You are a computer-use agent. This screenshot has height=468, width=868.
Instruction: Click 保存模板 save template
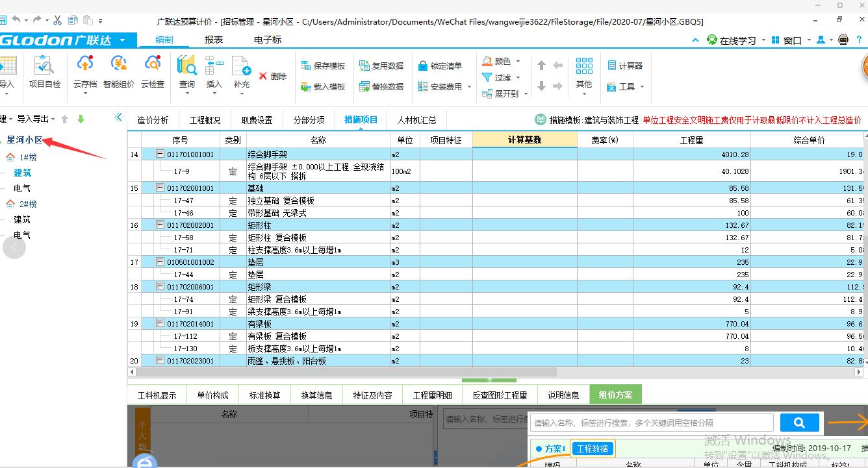point(324,66)
